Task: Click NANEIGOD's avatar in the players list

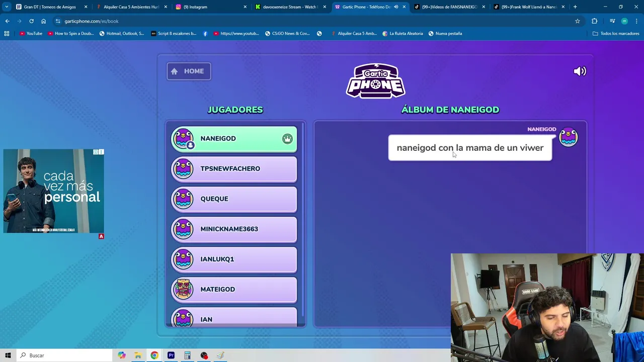Action: click(183, 139)
